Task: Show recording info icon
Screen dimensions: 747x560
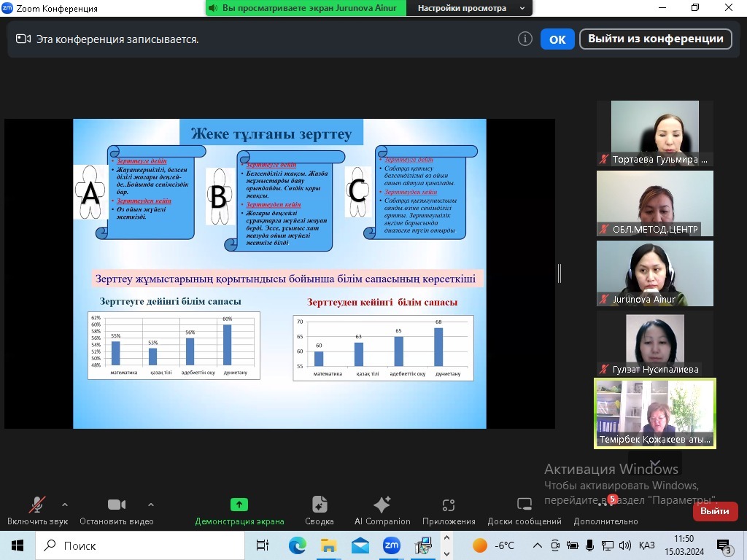Action: (525, 39)
